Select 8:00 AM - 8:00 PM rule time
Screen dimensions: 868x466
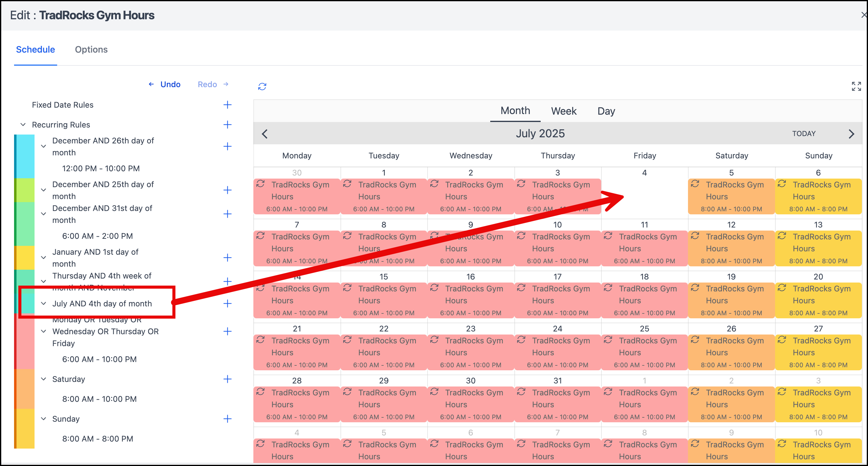coord(97,439)
